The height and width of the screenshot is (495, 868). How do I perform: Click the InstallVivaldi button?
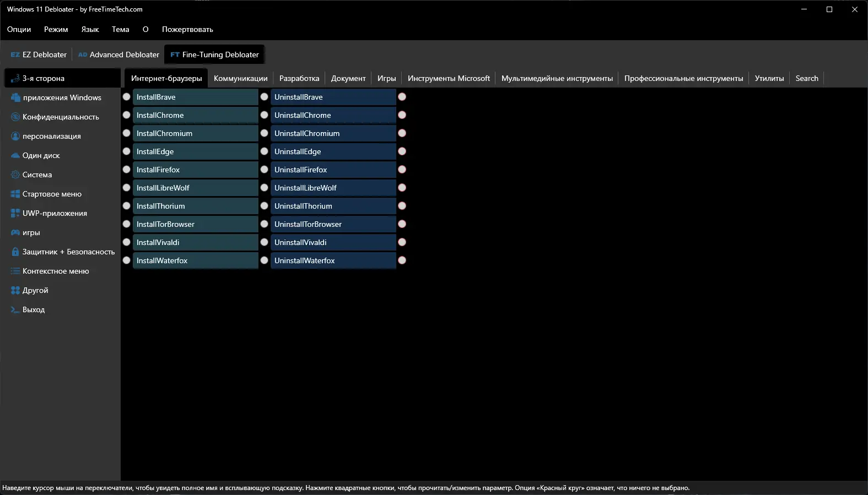click(196, 242)
